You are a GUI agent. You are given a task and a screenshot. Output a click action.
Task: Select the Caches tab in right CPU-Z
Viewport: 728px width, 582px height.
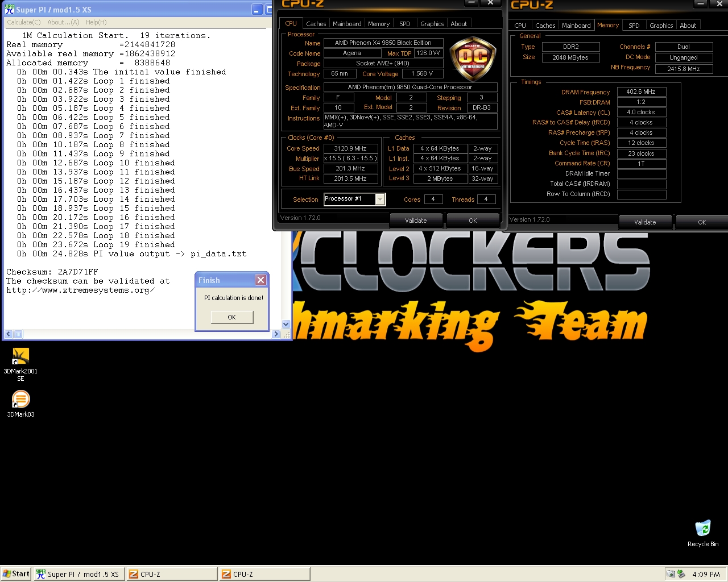click(545, 26)
